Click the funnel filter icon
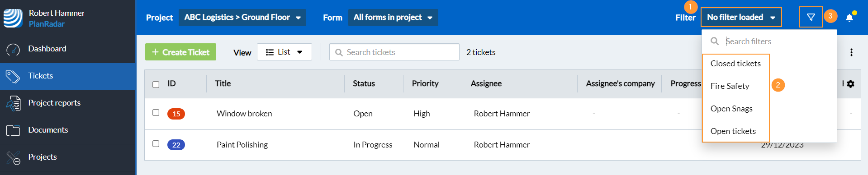Viewport: 868px width, 175px height. tap(811, 17)
